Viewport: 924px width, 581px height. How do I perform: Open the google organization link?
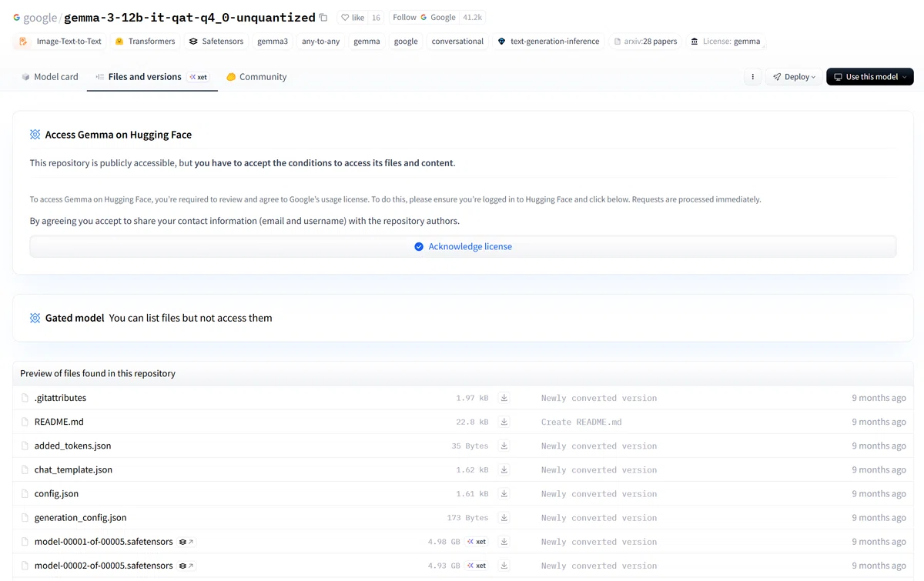(39, 18)
